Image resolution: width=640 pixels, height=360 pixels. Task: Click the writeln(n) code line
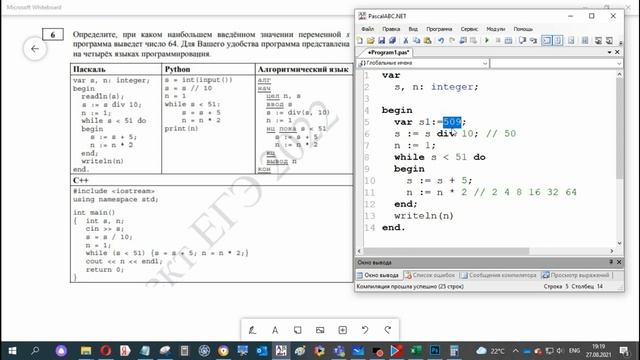tap(424, 216)
